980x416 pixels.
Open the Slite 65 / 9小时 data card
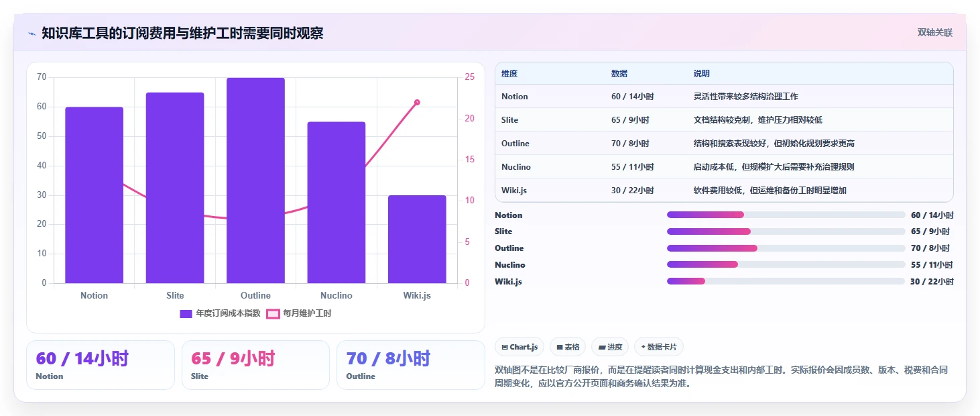coord(255,365)
